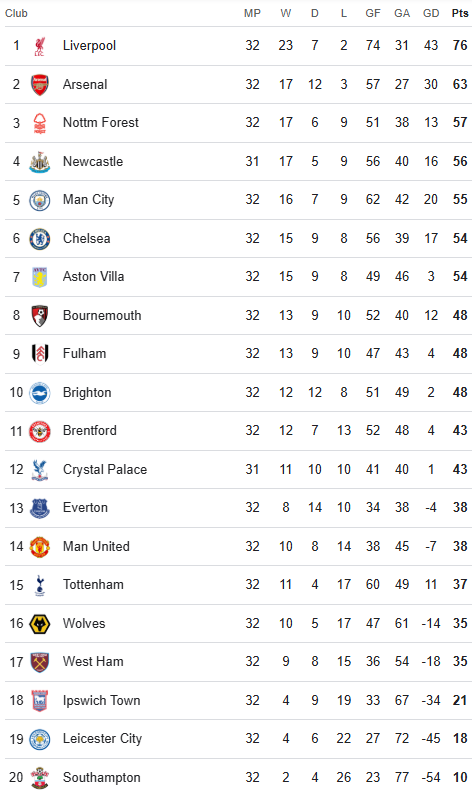Click the Wolves badge icon
Image resolution: width=472 pixels, height=797 pixels.
(x=40, y=624)
